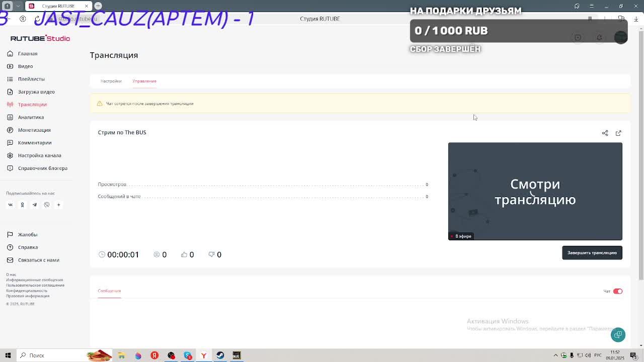
Task: Open Правовая информация link
Action: (28, 296)
